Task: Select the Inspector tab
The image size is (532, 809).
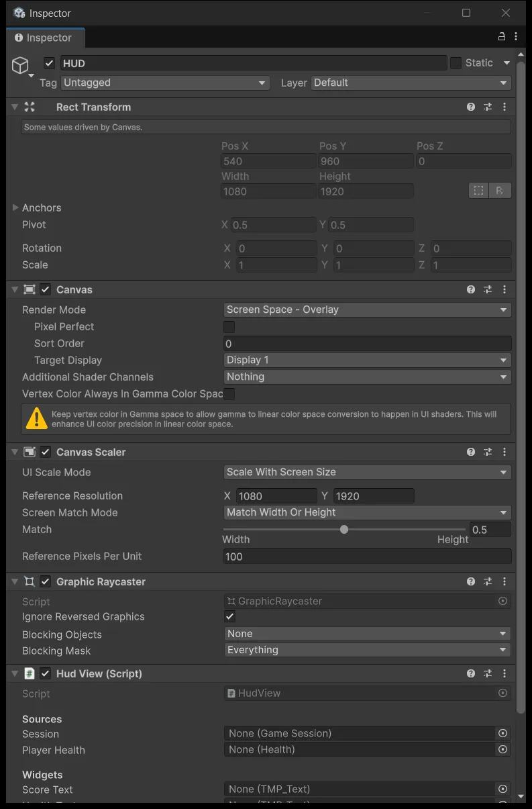Action: click(x=46, y=38)
